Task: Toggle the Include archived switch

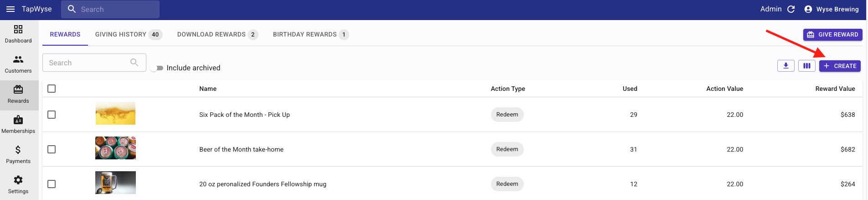Action: tap(157, 68)
